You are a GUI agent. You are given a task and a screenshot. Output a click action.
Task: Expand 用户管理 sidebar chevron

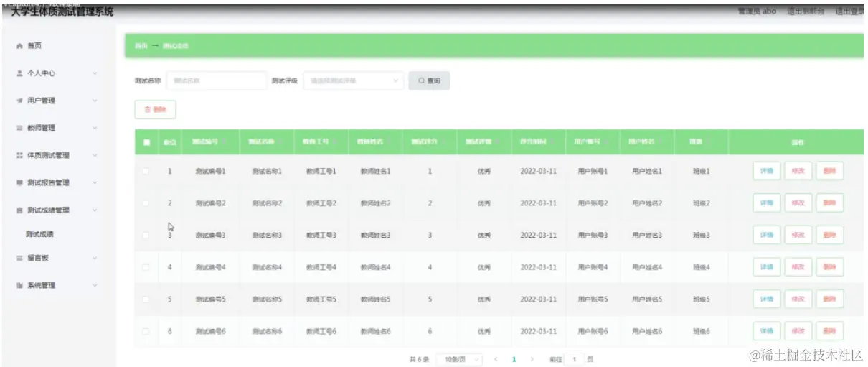[95, 101]
